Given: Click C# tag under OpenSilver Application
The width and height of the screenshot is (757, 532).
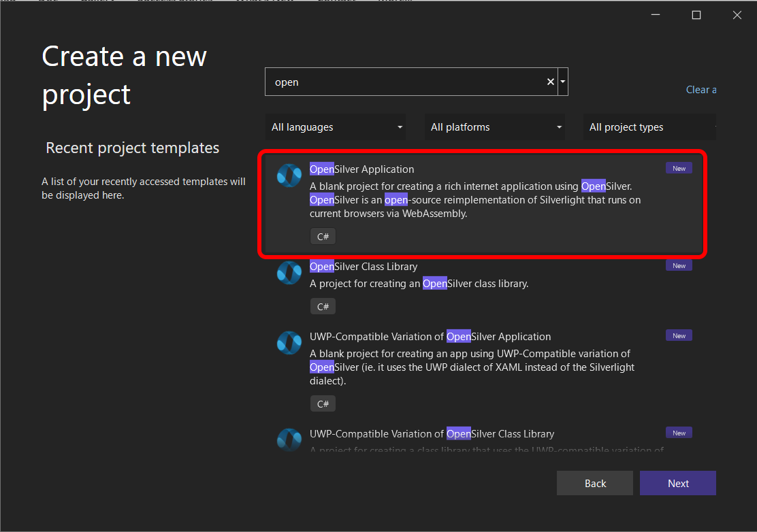Looking at the screenshot, I should pos(323,237).
